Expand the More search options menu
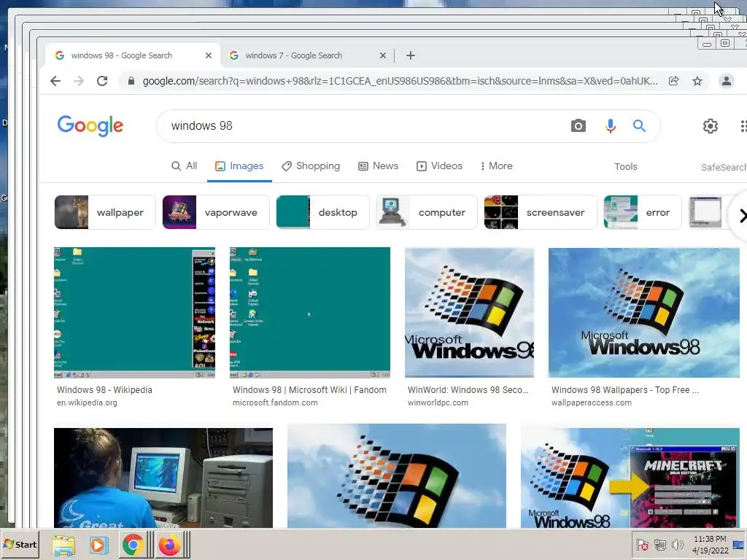 pyautogui.click(x=496, y=166)
